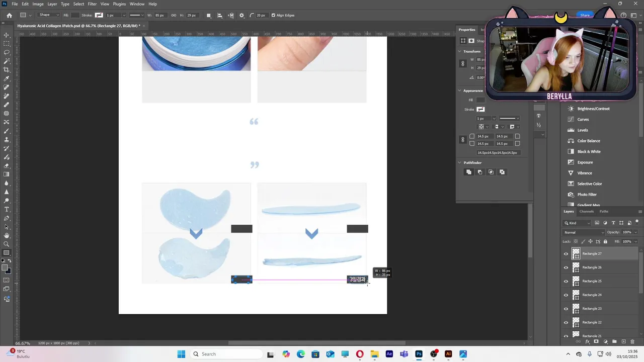Click the Stroke swatch in Properties Appearance

click(480, 109)
